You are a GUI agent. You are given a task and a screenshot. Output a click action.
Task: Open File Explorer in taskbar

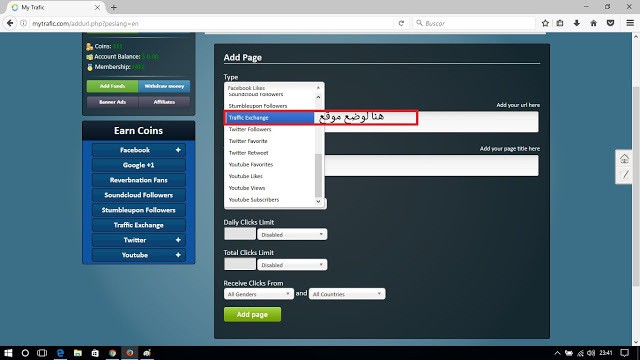tap(78, 353)
